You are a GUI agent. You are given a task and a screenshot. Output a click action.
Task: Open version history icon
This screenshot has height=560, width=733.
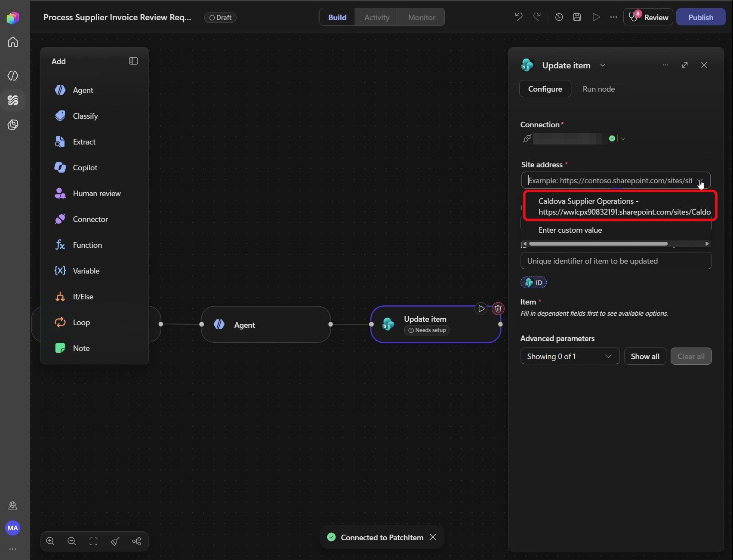[x=559, y=17]
